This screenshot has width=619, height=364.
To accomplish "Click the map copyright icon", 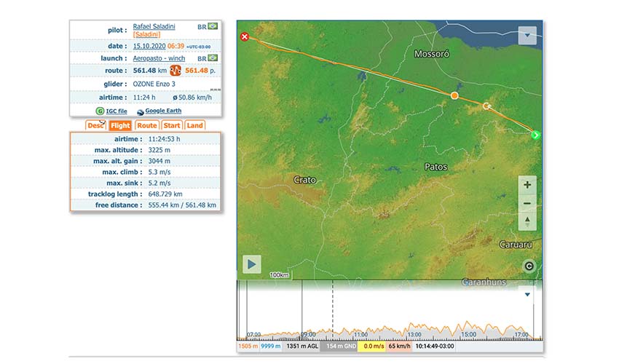I will pyautogui.click(x=529, y=266).
